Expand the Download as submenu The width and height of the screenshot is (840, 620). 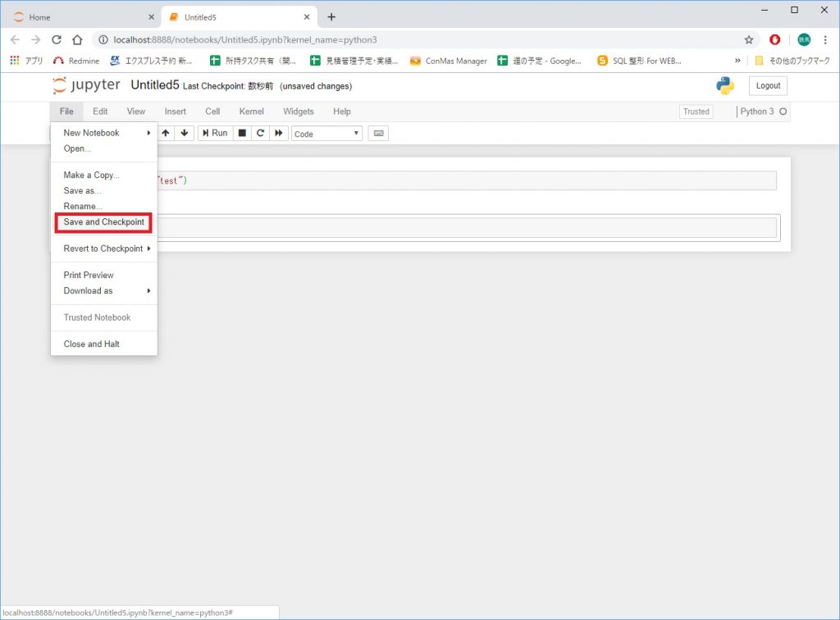[104, 290]
